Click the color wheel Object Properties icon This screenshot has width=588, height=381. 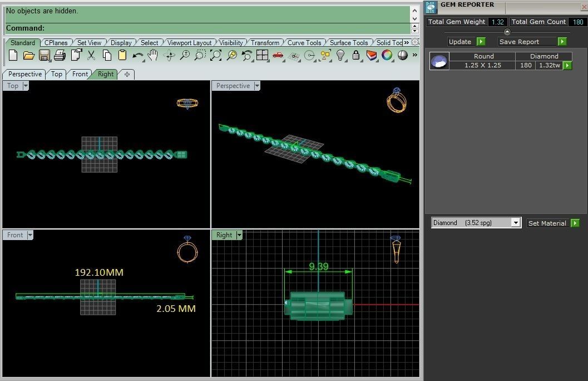pyautogui.click(x=387, y=56)
